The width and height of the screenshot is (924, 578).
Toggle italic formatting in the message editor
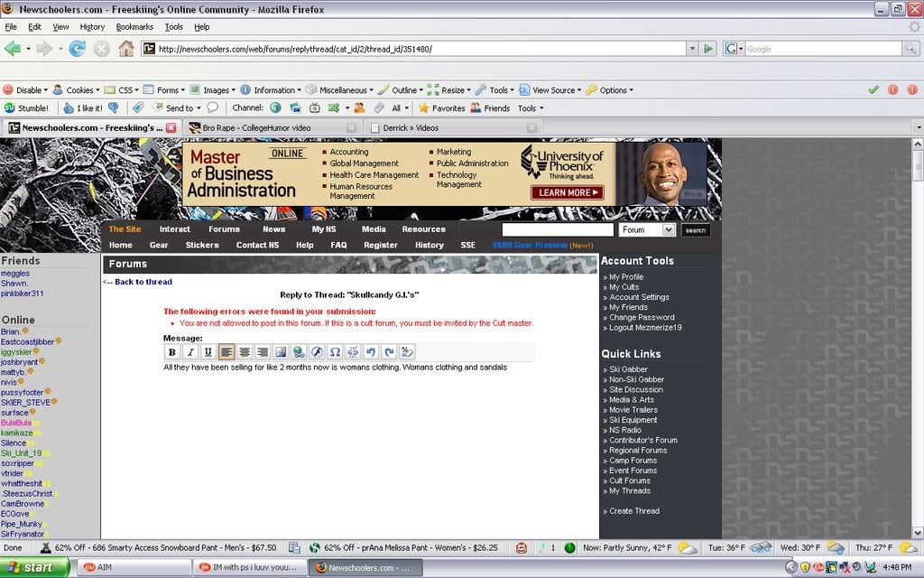click(190, 352)
